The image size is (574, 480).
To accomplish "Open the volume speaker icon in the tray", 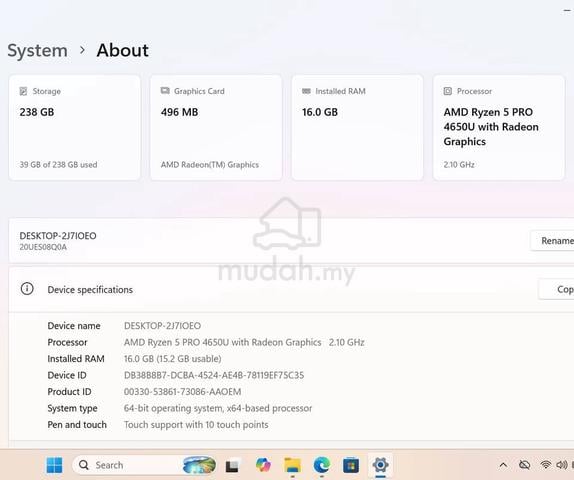I will (562, 465).
